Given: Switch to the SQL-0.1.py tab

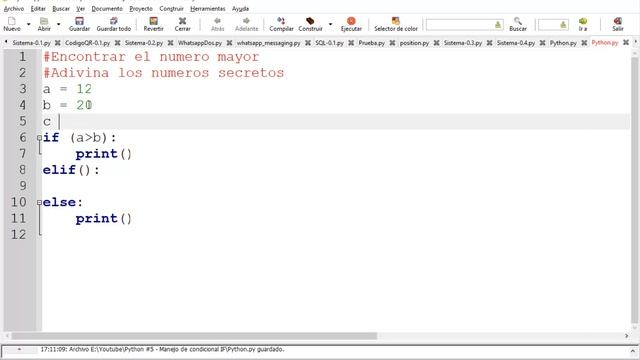Looking at the screenshot, I should pos(329,43).
